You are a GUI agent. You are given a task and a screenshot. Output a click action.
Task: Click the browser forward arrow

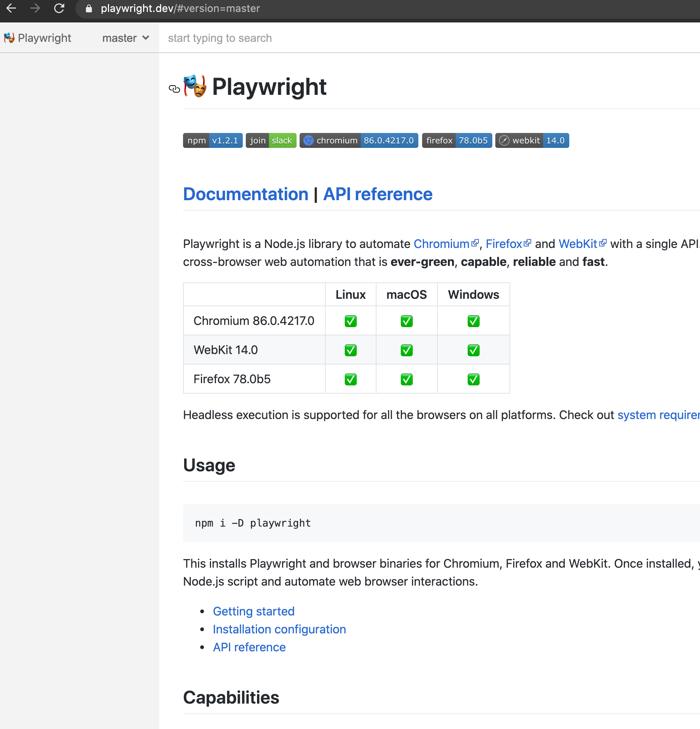pos(35,8)
